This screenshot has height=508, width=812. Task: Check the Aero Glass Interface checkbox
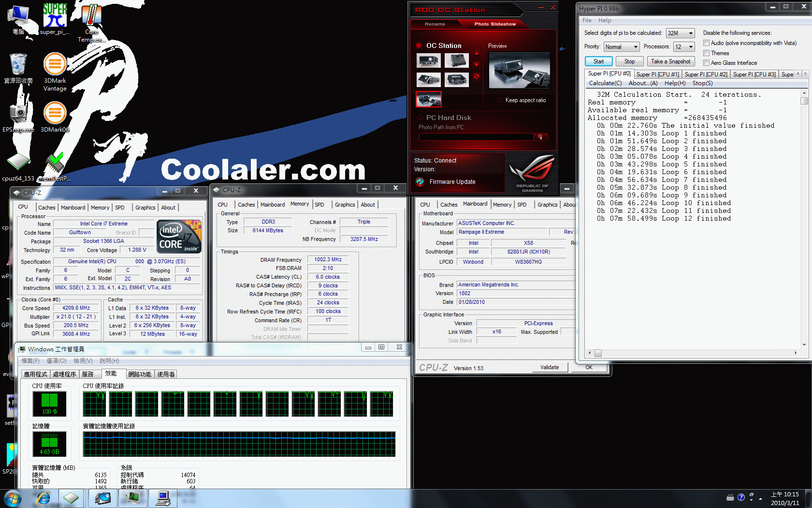[x=706, y=63]
